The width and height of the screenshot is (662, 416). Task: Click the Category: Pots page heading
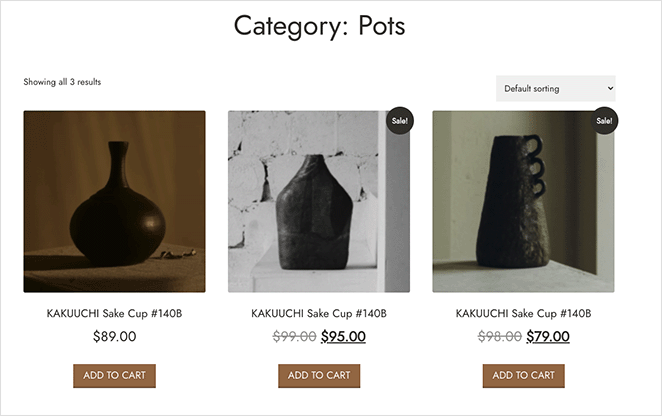[x=321, y=26]
